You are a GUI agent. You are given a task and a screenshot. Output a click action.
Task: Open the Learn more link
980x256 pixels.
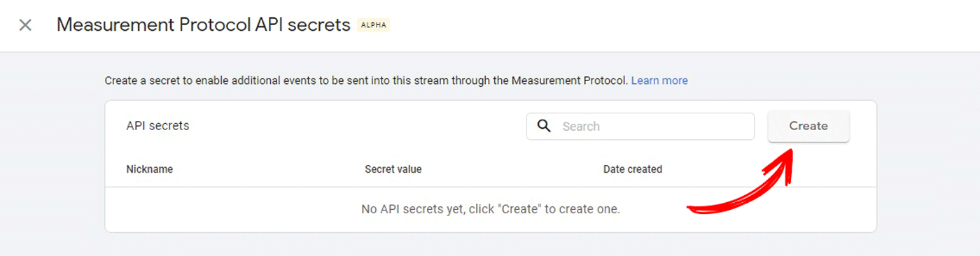[659, 80]
